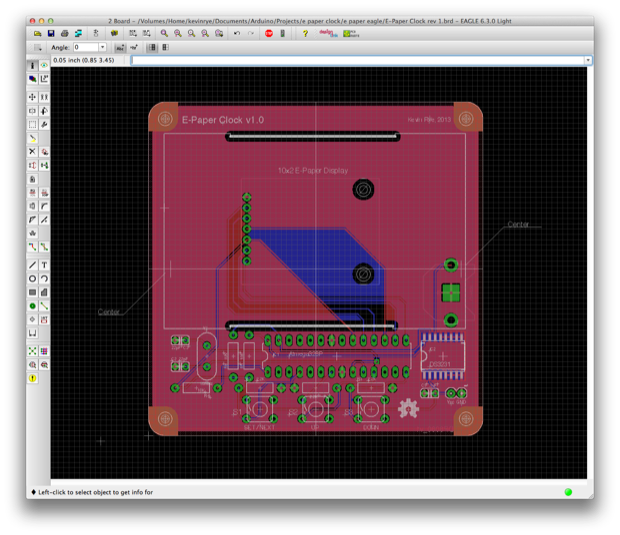Open the Display layers tool
Viewport: 620px width, 535px height.
click(x=32, y=79)
